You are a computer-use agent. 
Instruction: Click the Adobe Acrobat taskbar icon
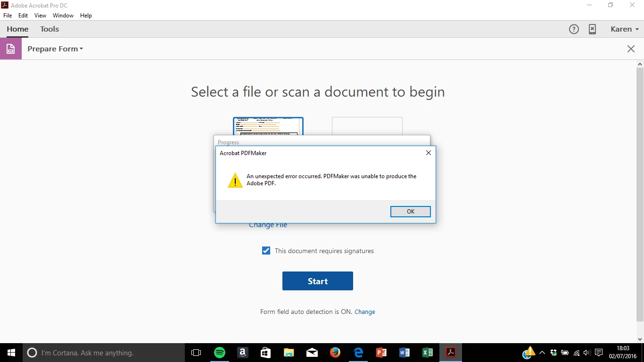pyautogui.click(x=451, y=353)
